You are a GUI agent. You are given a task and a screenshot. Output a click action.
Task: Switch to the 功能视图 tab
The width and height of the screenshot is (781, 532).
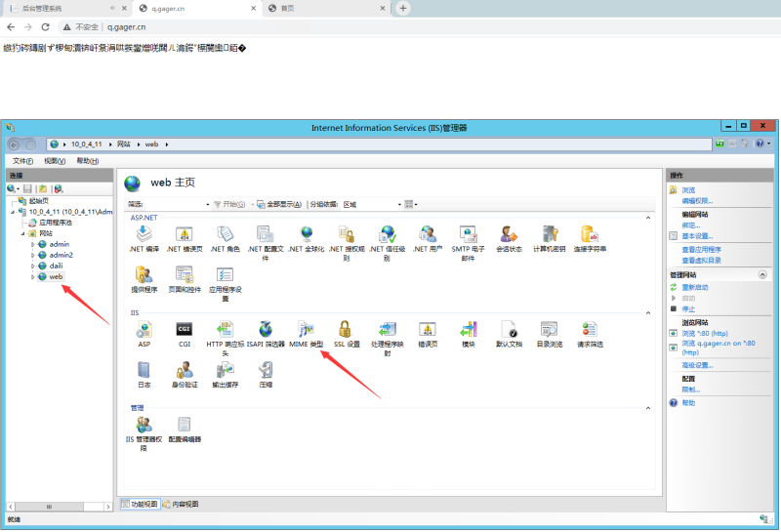point(140,504)
